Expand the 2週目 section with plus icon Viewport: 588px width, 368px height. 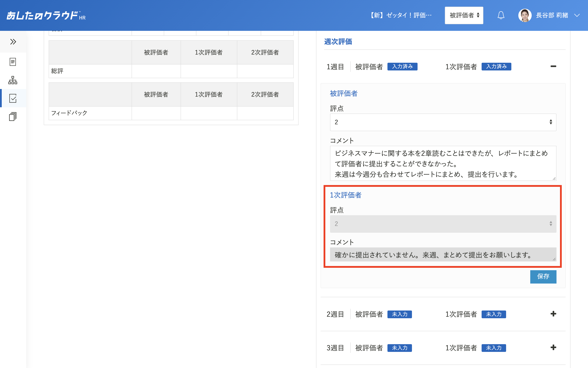point(553,314)
